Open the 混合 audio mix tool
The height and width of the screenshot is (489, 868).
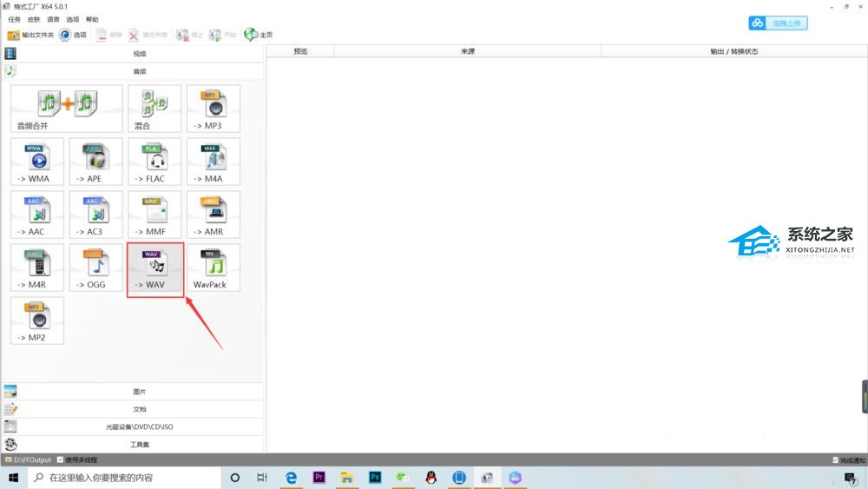point(155,109)
